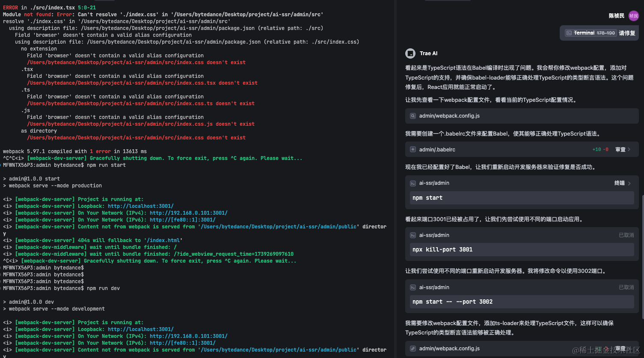
Task: Open 192.168.0.101:3001 link in npm run start output
Action: coord(189,213)
